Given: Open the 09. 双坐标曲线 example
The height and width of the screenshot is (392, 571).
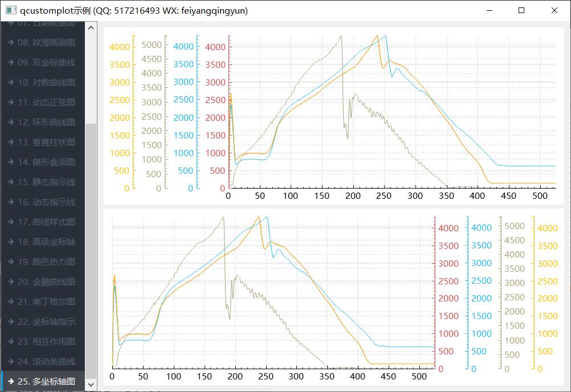Looking at the screenshot, I should click(x=46, y=63).
